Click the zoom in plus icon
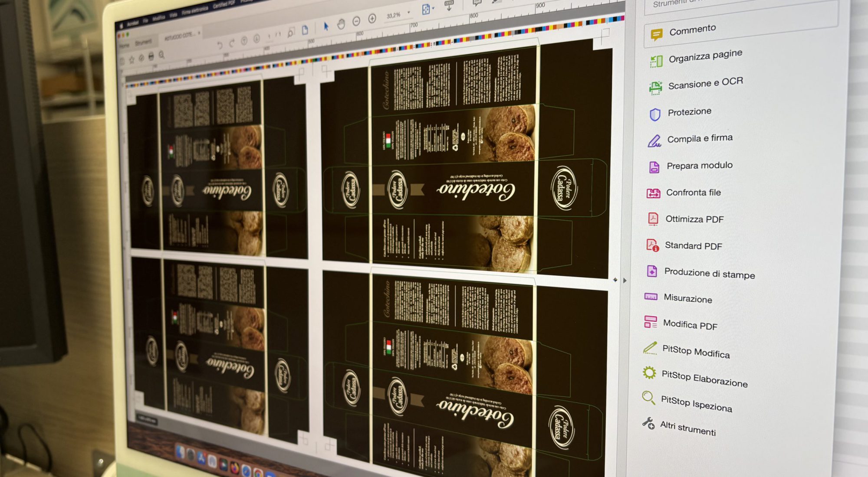Image resolution: width=868 pixels, height=477 pixels. click(372, 19)
